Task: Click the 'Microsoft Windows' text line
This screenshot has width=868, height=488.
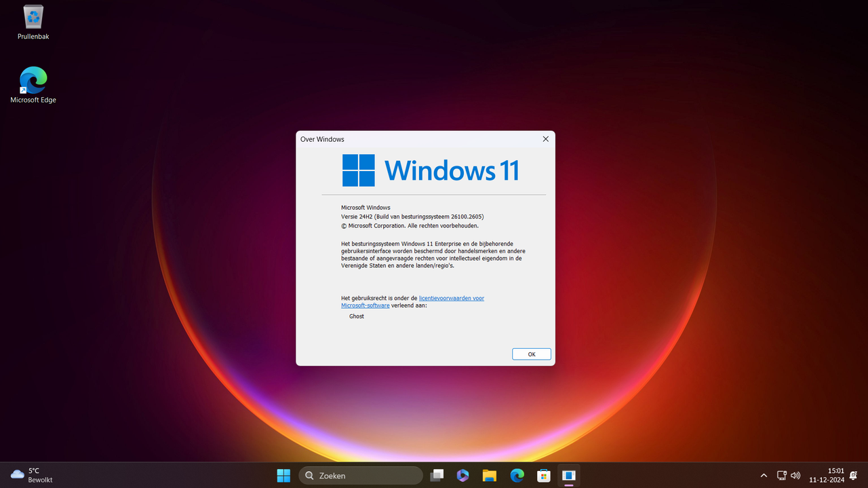Action: [366, 208]
